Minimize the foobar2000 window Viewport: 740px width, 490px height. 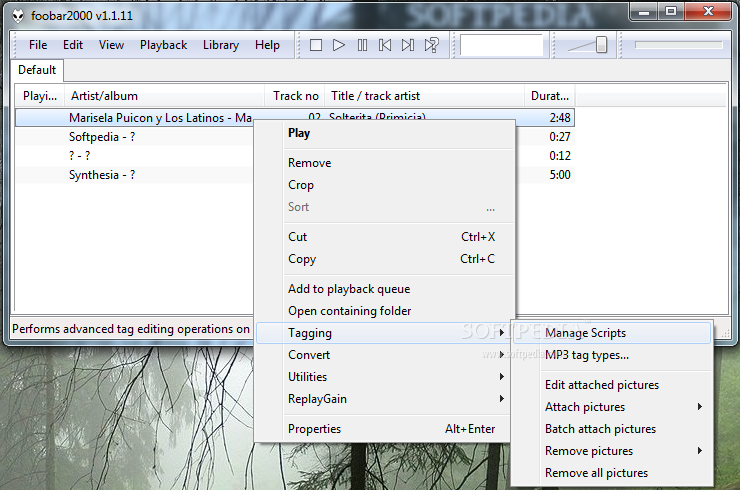pyautogui.click(x=644, y=11)
